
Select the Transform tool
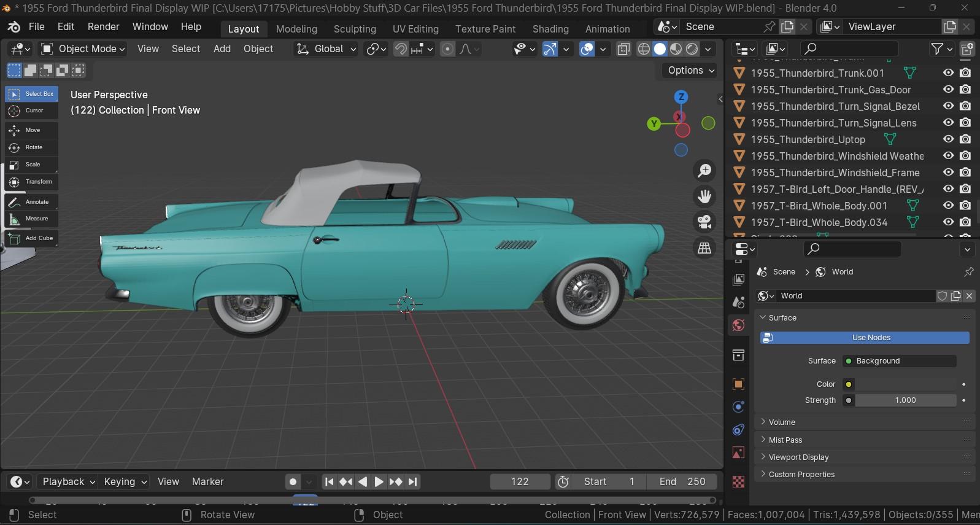pos(32,182)
